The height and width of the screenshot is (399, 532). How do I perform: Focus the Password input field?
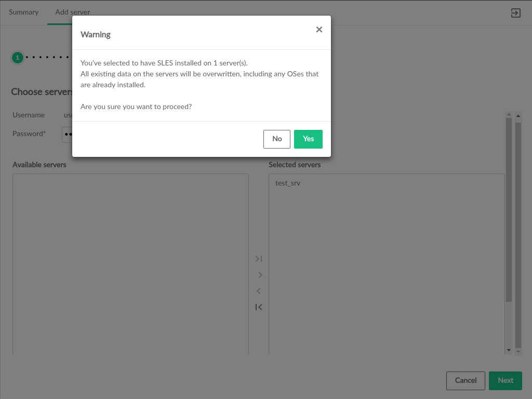tap(68, 134)
